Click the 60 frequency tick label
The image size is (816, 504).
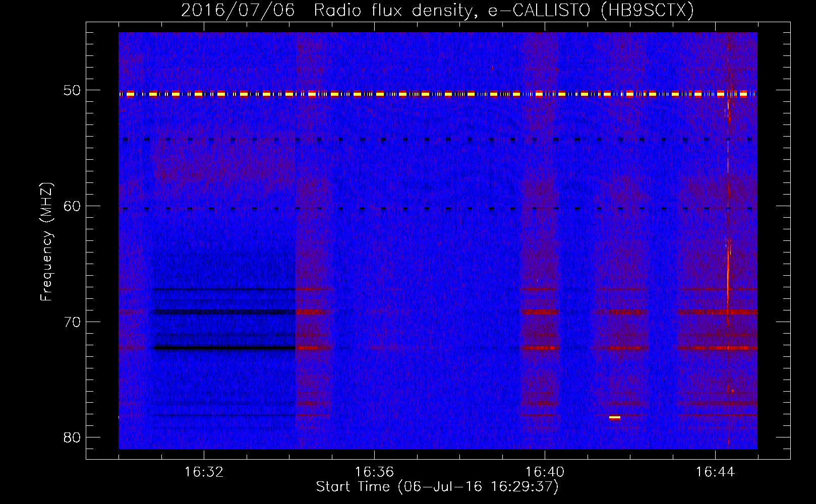(x=72, y=206)
